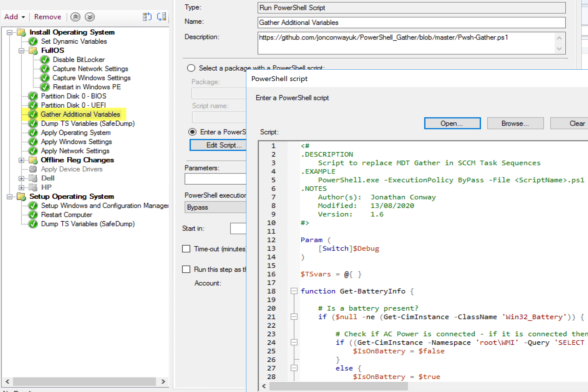The height and width of the screenshot is (392, 588).
Task: Expand the Offline Reg Changes group
Action: (x=22, y=160)
